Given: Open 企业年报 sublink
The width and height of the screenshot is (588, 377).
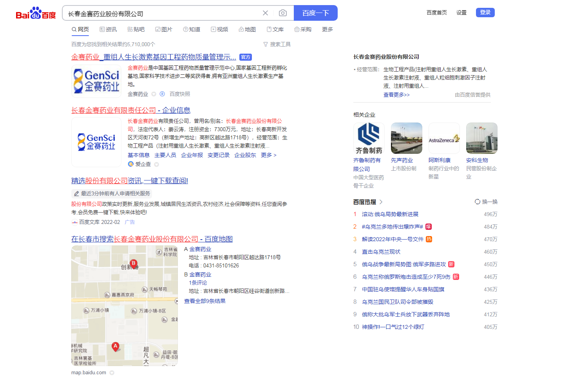Looking at the screenshot, I should [x=192, y=155].
